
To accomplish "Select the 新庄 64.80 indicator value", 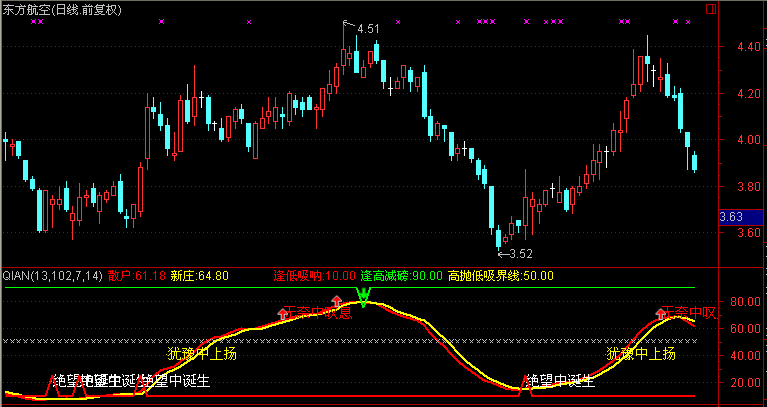I will pos(200,275).
